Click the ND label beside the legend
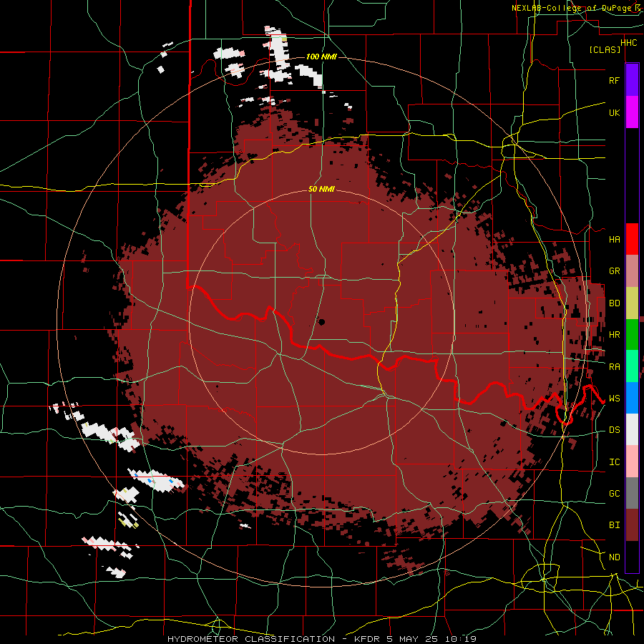 [614, 557]
